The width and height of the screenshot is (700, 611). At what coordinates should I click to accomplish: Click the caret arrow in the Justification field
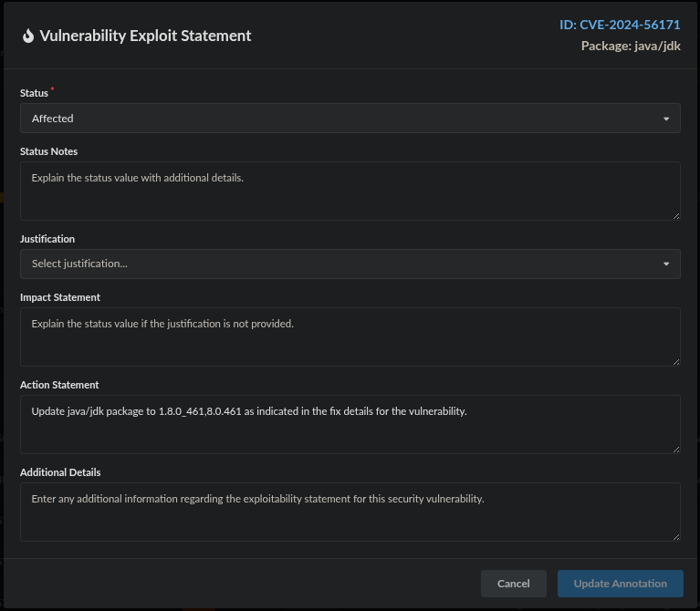pos(667,265)
